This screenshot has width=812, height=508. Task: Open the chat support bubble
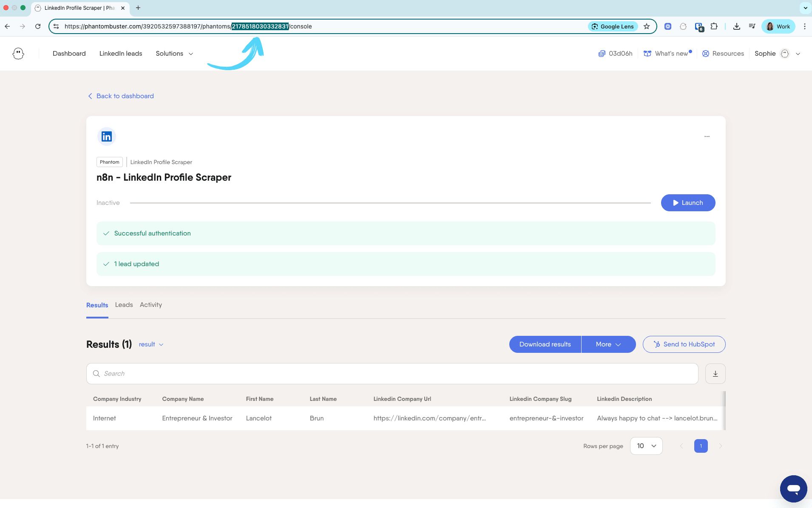(794, 489)
